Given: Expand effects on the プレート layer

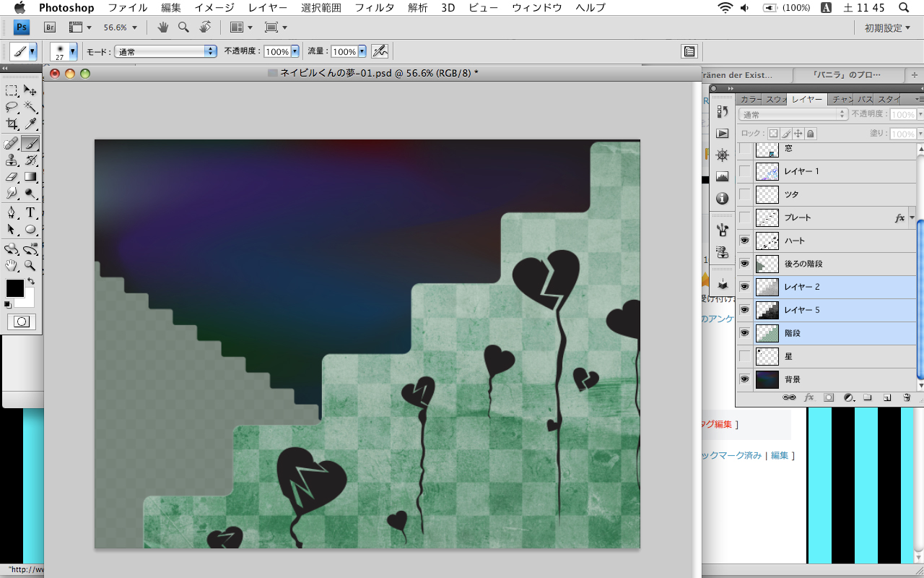Looking at the screenshot, I should pyautogui.click(x=912, y=217).
